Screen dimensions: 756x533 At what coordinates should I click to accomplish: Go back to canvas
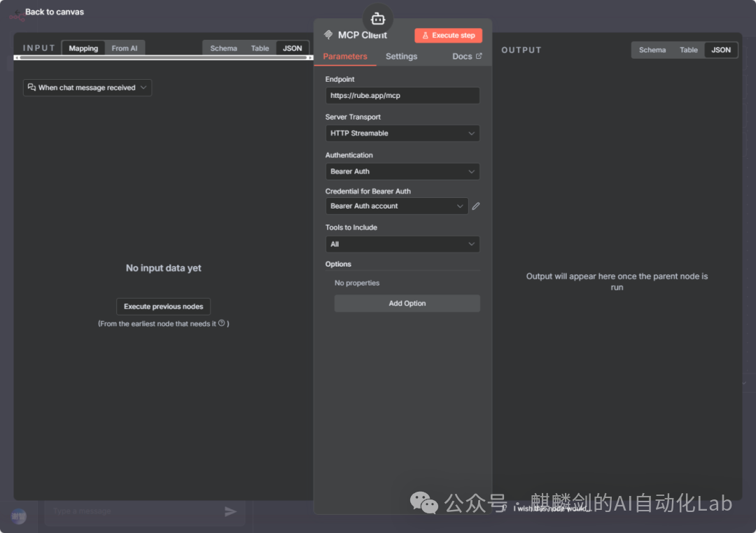49,12
